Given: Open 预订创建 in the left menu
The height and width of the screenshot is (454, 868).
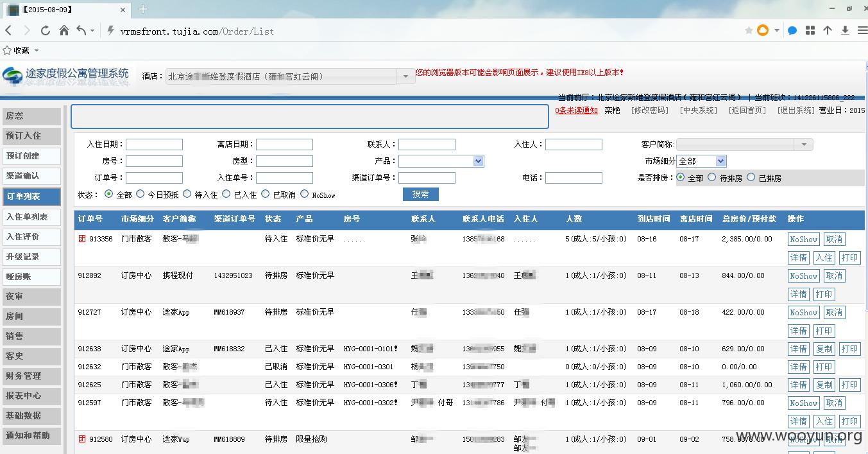Looking at the screenshot, I should pyautogui.click(x=31, y=156).
